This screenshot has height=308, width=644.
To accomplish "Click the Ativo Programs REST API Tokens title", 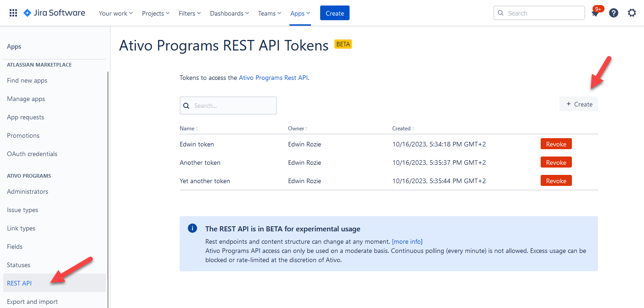I will click(x=224, y=45).
